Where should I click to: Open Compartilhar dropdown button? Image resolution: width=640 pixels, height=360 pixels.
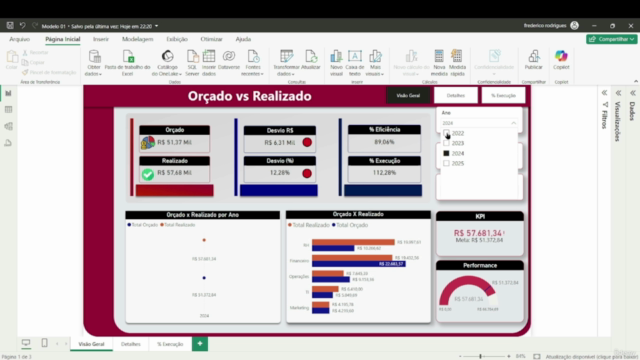click(x=611, y=39)
